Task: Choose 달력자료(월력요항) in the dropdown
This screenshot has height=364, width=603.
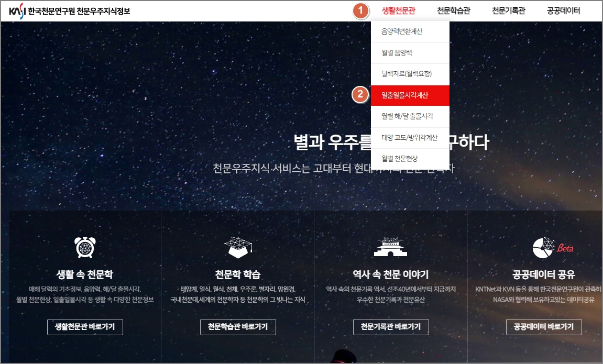Action: pyautogui.click(x=410, y=74)
